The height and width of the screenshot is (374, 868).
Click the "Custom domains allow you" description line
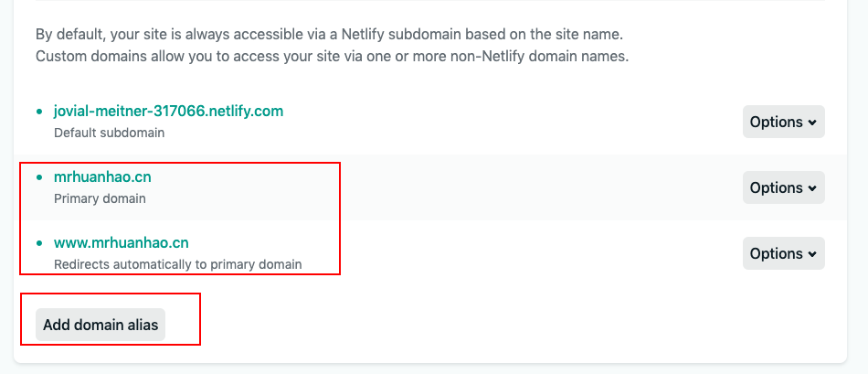click(332, 56)
